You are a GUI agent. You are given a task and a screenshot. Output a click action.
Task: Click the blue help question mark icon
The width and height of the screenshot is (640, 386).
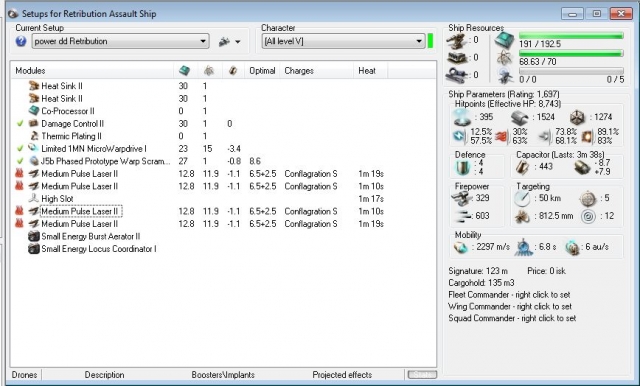tap(21, 41)
